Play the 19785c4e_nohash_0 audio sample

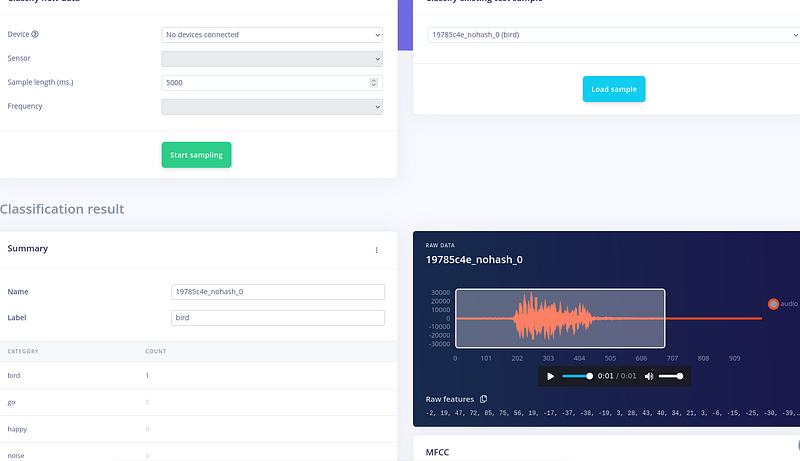point(551,376)
